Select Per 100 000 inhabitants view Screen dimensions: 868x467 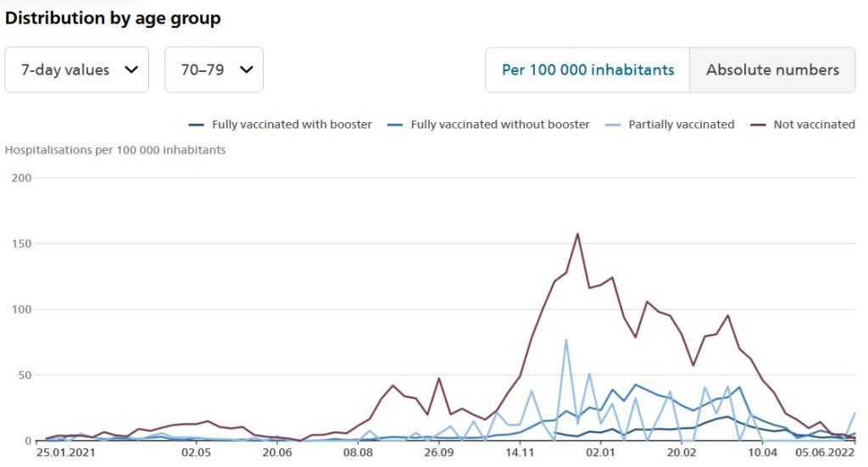coord(587,69)
